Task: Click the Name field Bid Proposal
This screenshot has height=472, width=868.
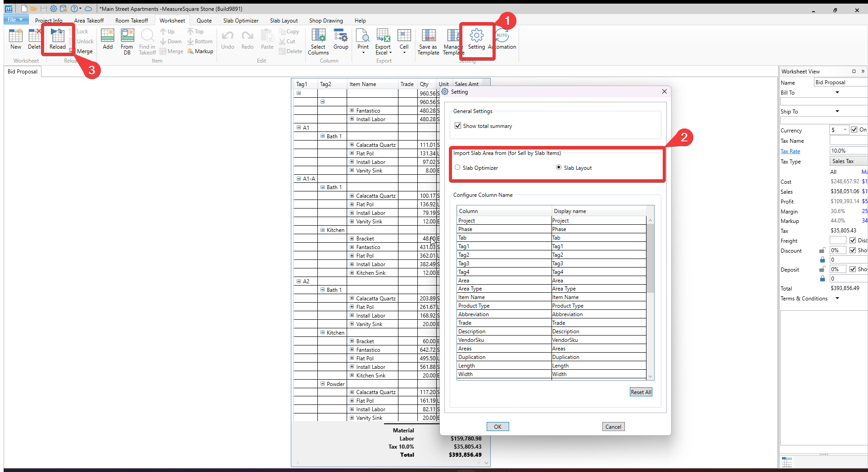Action: [x=840, y=82]
